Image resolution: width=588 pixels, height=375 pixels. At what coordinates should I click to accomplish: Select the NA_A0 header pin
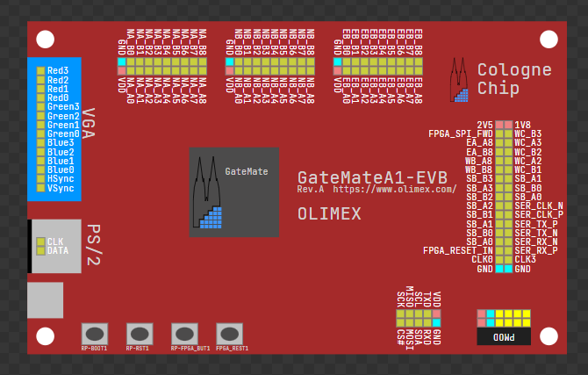point(131,70)
